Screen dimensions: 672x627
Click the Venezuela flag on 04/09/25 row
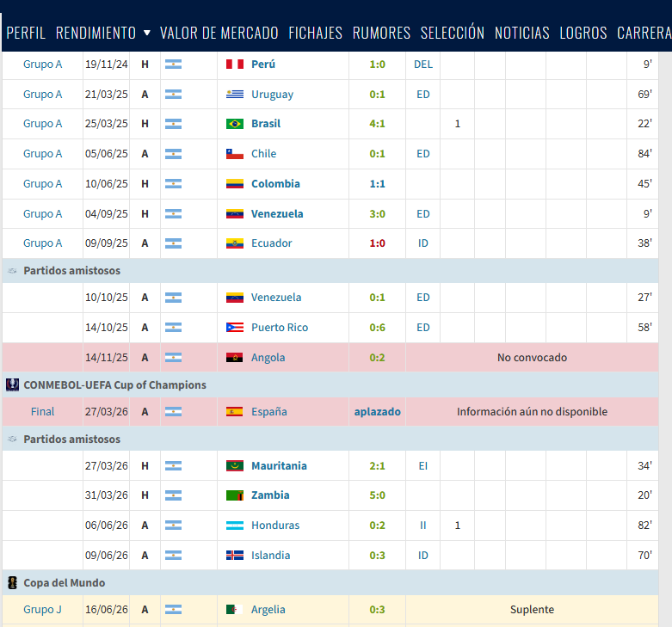235,213
